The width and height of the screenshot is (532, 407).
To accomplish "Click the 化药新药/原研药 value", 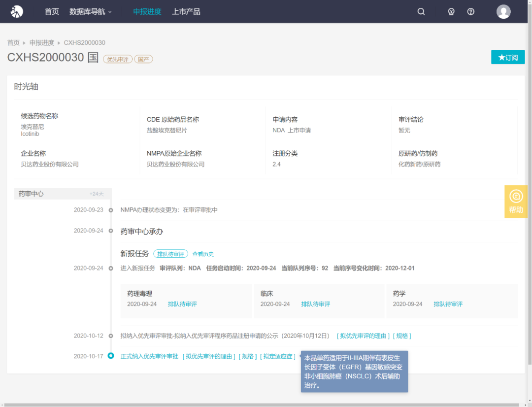I will pos(419,164).
